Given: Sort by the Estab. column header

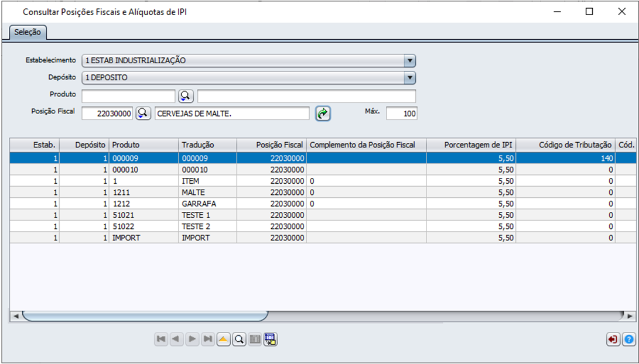Looking at the screenshot, I should [x=35, y=145].
